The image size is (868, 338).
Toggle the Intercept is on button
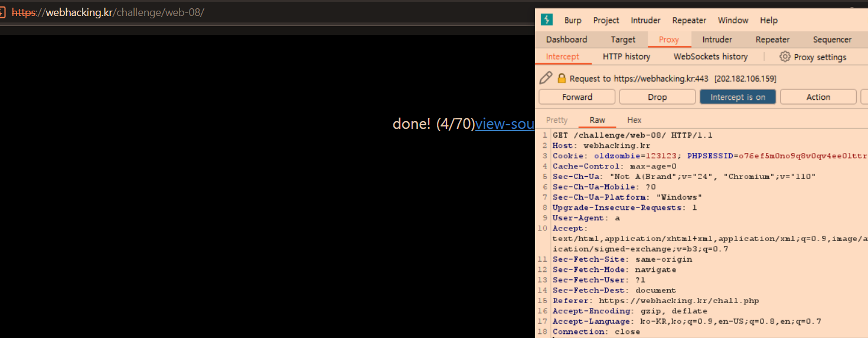(738, 97)
